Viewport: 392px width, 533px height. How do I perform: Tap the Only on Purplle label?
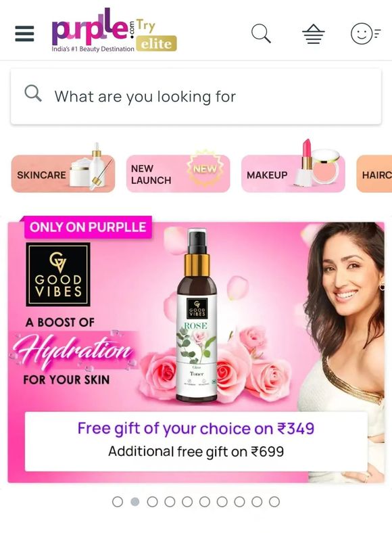pyautogui.click(x=88, y=227)
